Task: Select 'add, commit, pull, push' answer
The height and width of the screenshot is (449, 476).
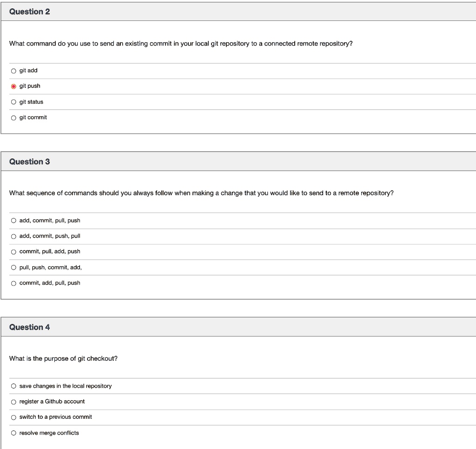Action: (13, 221)
